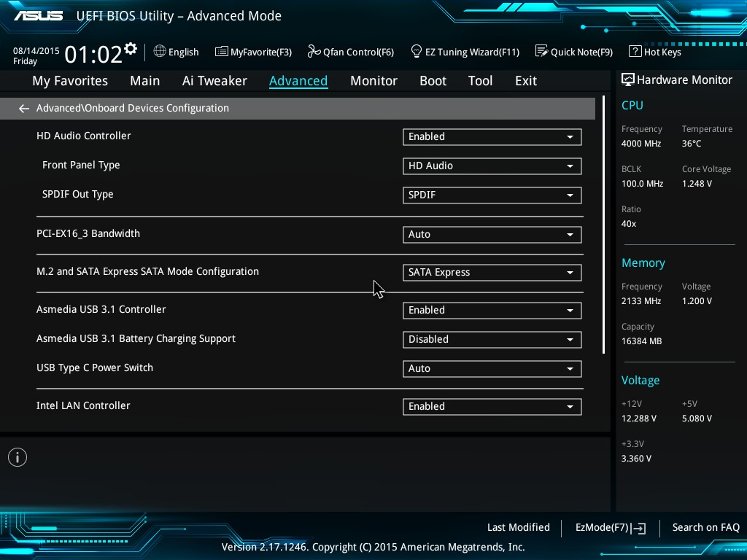Screen dimensions: 747x560
Task: Open M.2 and SATA Express mode dropdown
Action: (x=492, y=272)
